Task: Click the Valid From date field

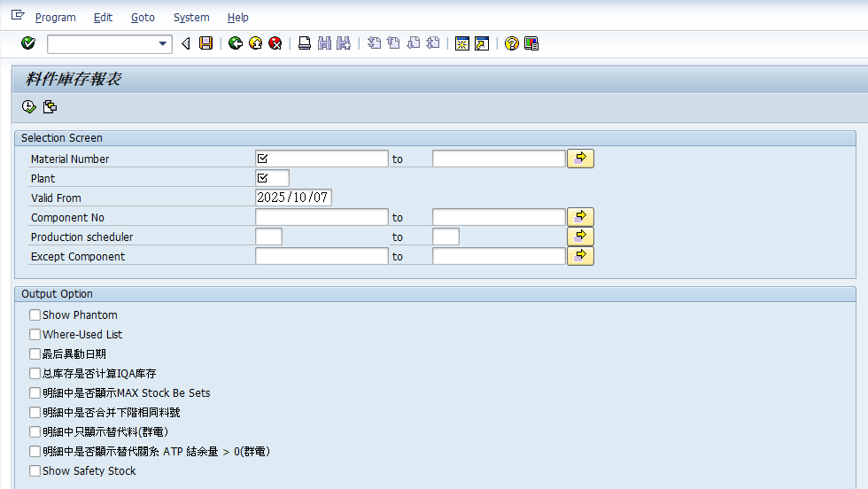Action: click(x=293, y=198)
